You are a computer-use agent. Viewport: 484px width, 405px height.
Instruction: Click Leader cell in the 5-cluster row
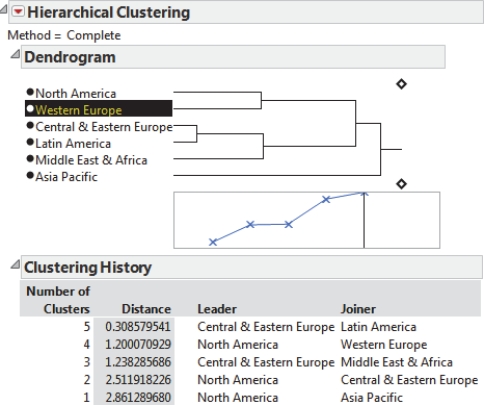[x=266, y=327]
